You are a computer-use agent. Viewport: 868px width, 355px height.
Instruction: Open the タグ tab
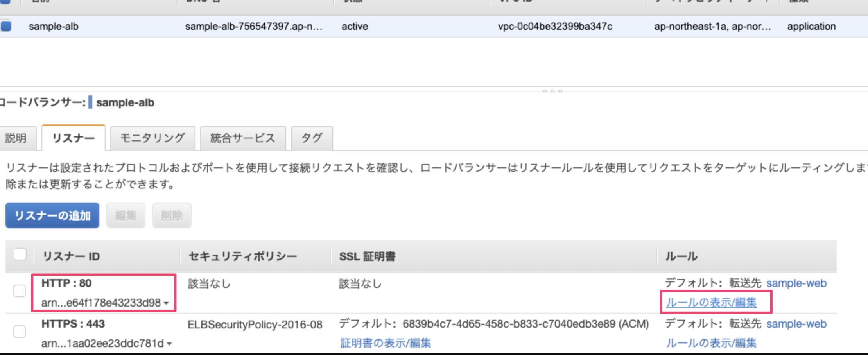point(312,138)
